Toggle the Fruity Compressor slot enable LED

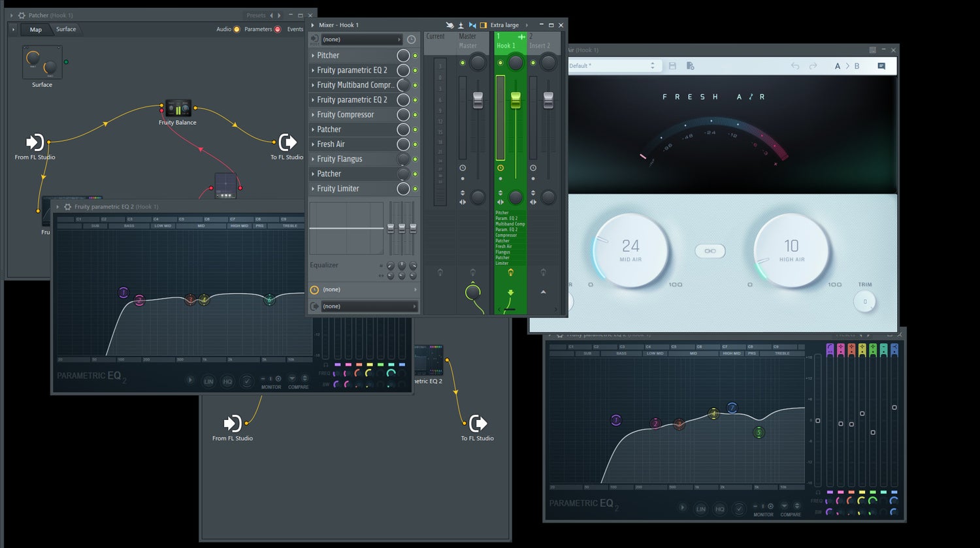(x=415, y=115)
